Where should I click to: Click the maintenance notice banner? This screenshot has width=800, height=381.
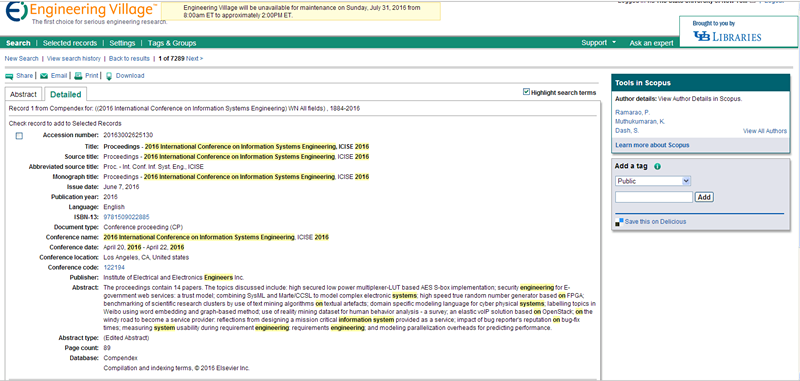click(301, 12)
